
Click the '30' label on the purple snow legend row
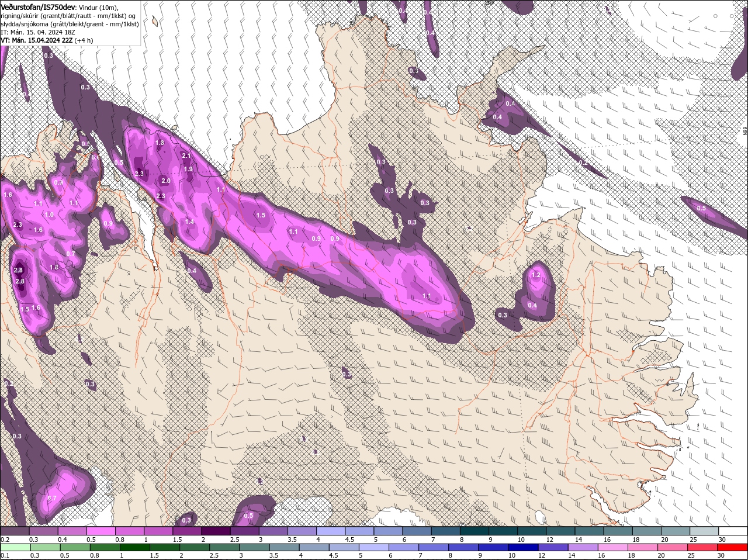(x=722, y=539)
